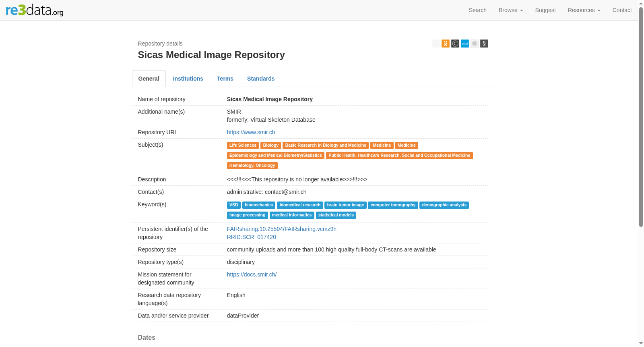This screenshot has height=347, width=644.
Task: Click the VSD keyword tag
Action: click(x=234, y=205)
